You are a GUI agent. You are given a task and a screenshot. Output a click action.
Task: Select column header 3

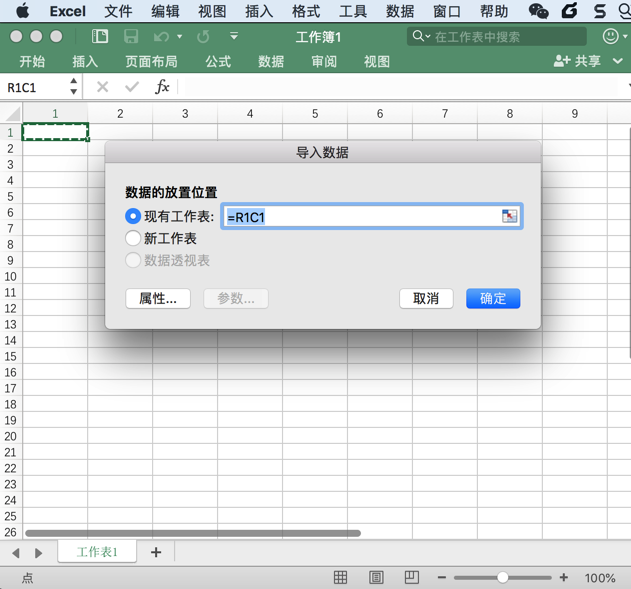click(185, 114)
